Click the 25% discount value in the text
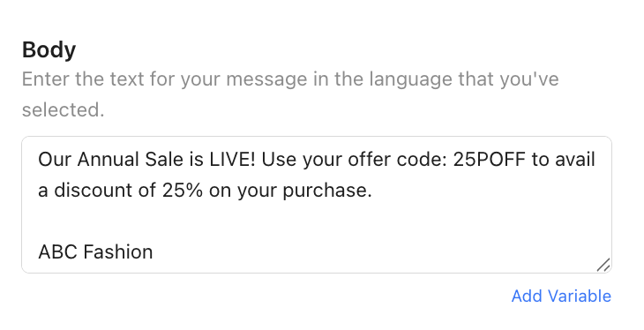 (x=183, y=191)
